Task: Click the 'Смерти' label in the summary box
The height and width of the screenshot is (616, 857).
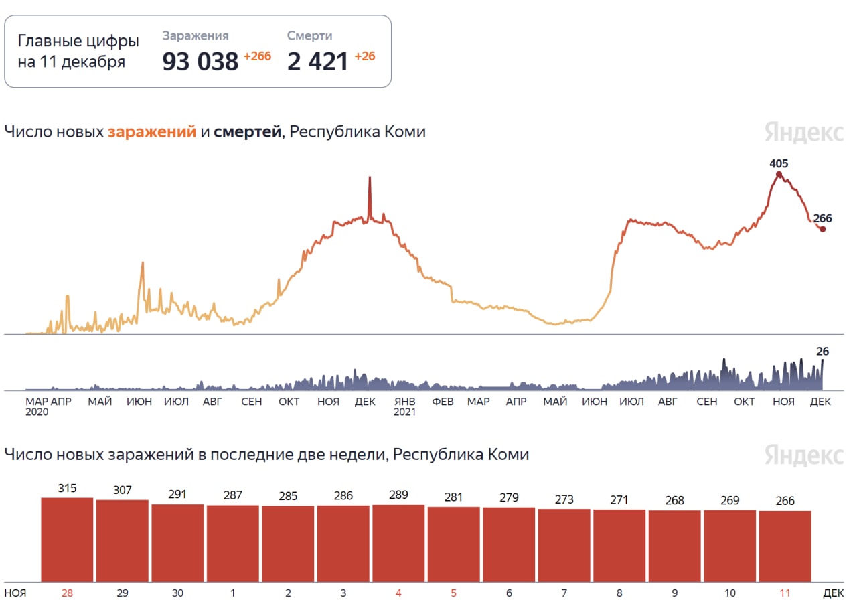Action: point(310,36)
